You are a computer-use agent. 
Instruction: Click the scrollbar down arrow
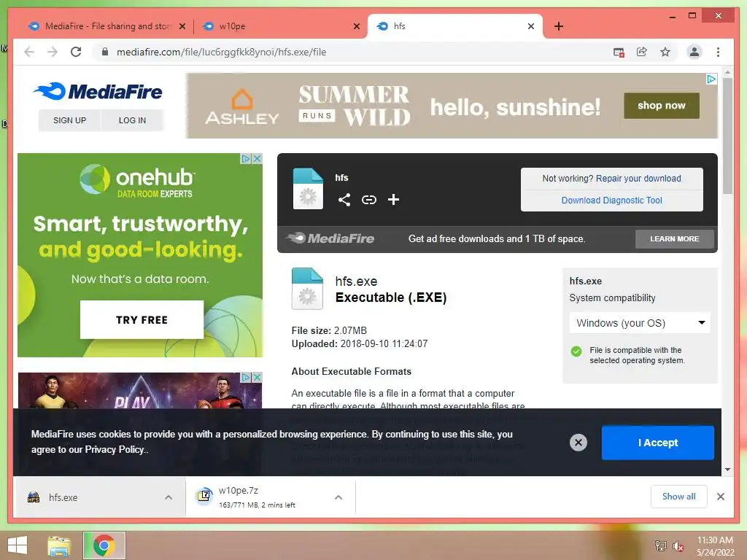[x=727, y=470]
